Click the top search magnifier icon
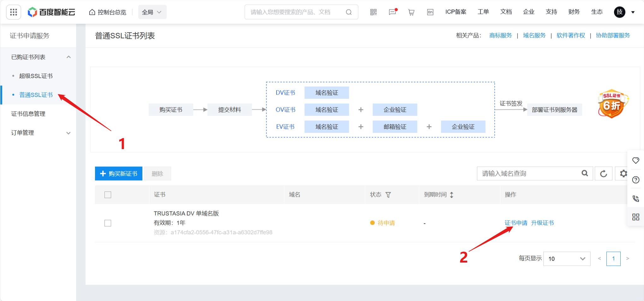The width and height of the screenshot is (644, 301). 349,12
